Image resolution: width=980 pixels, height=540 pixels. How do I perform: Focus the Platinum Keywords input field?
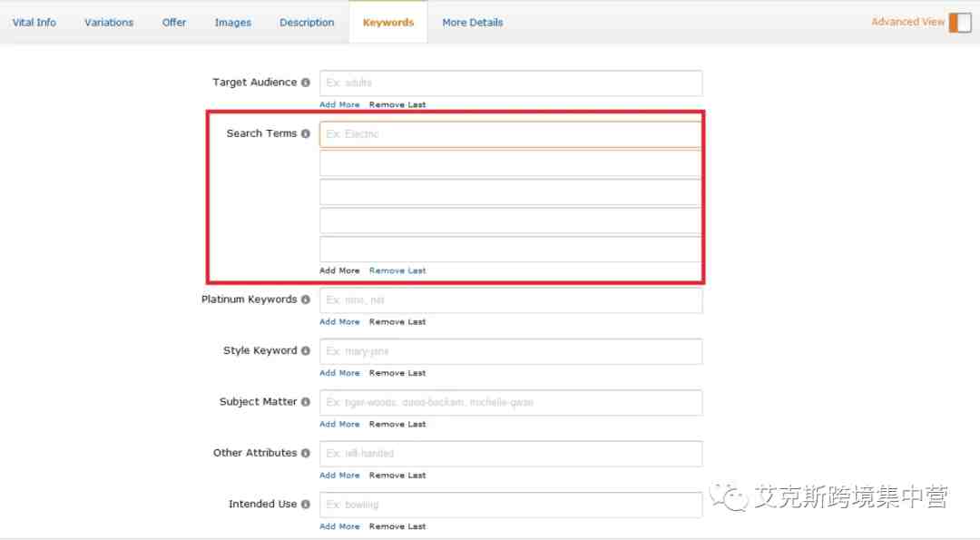pyautogui.click(x=511, y=300)
